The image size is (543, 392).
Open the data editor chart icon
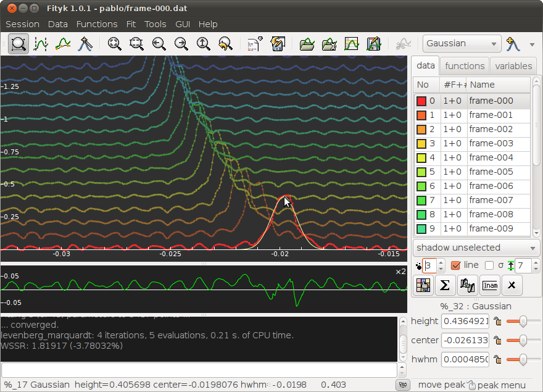pyautogui.click(x=351, y=44)
